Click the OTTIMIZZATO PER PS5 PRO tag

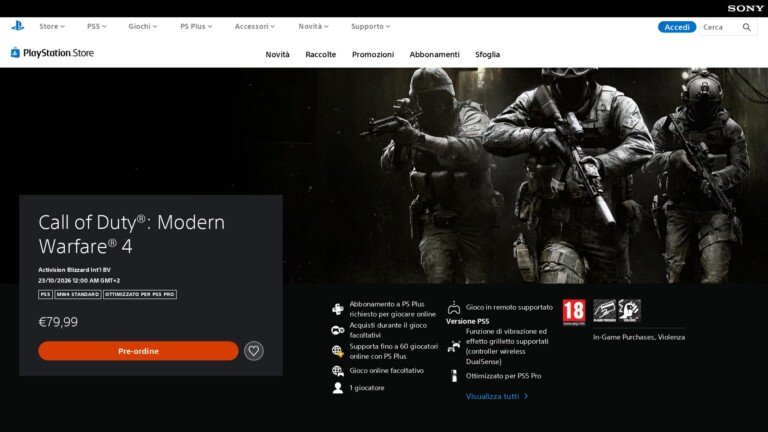140,294
